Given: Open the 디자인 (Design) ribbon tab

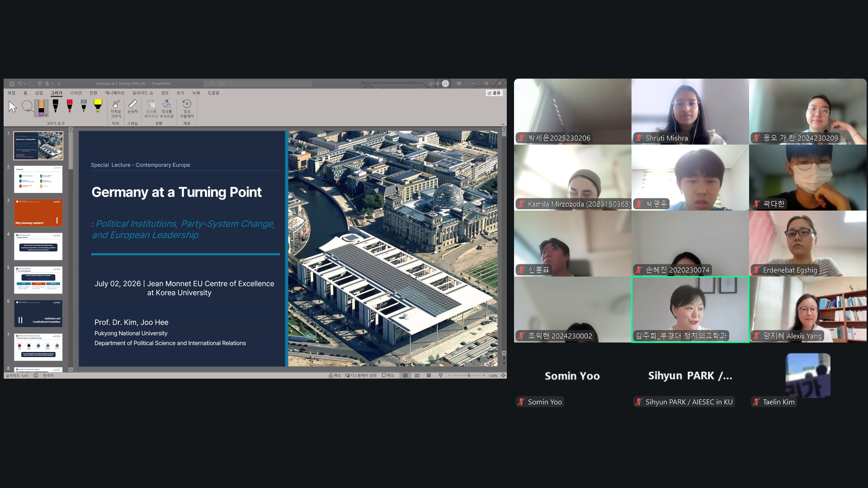Looking at the screenshot, I should 76,93.
